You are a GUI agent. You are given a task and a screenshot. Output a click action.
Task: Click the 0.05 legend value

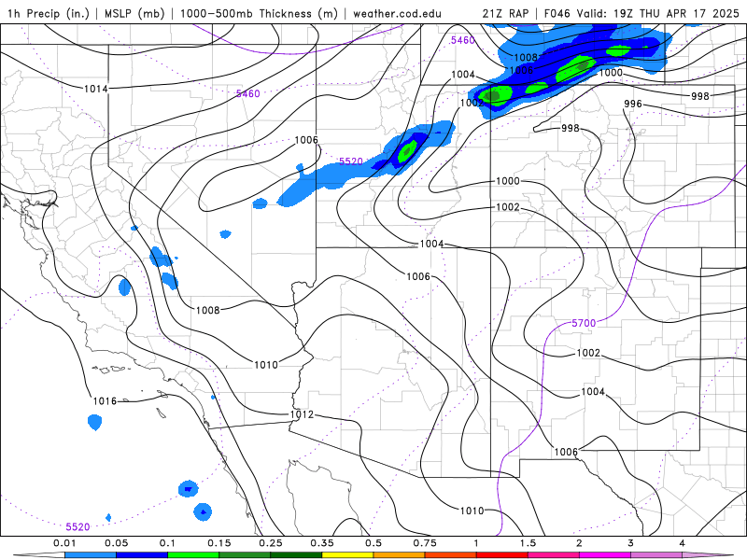(116, 543)
